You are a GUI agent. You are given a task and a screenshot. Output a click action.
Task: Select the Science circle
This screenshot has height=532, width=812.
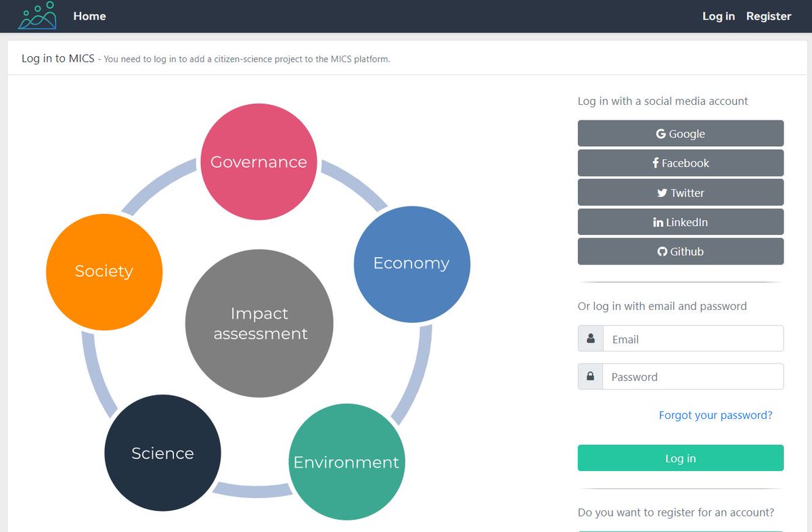tap(162, 453)
